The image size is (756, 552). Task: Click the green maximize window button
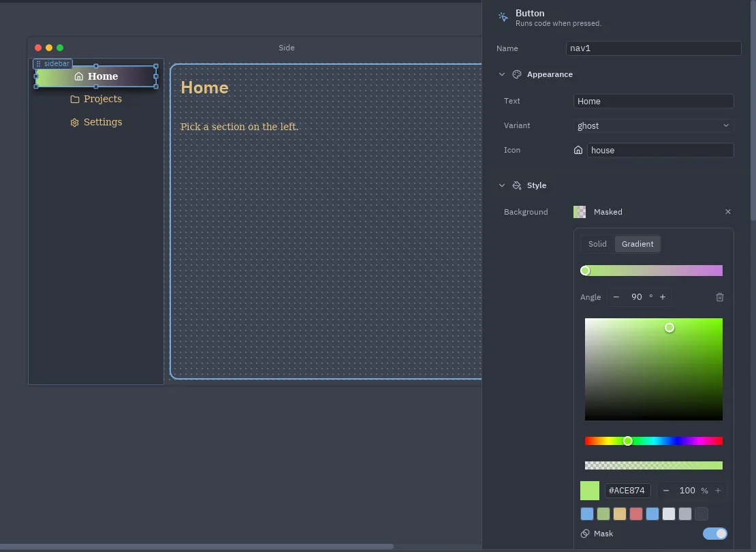(60, 48)
